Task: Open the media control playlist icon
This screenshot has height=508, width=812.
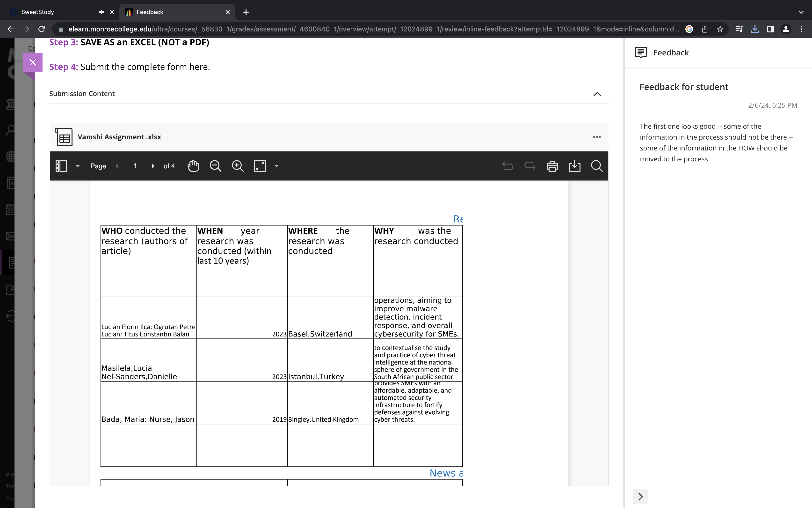Action: (x=739, y=29)
